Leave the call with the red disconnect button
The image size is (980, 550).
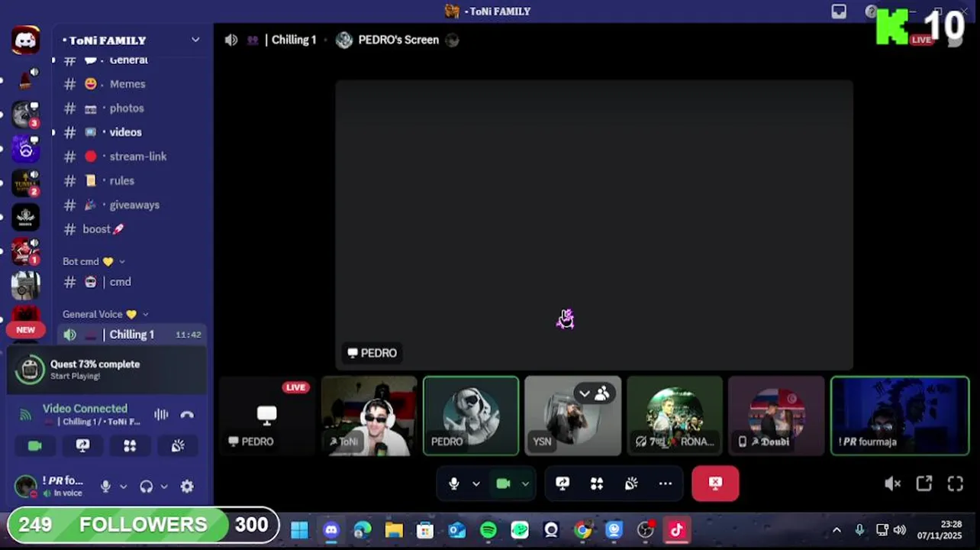tap(715, 484)
